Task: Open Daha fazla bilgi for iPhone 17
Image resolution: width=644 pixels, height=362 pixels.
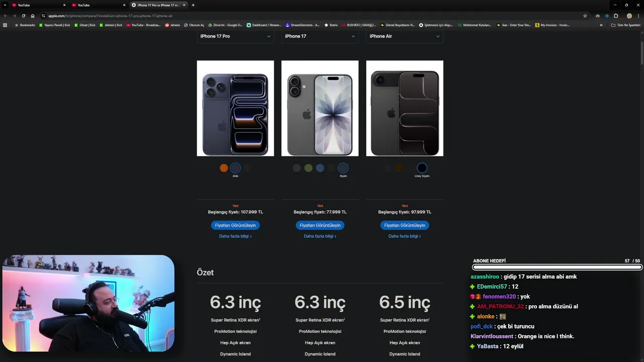Action: point(320,236)
